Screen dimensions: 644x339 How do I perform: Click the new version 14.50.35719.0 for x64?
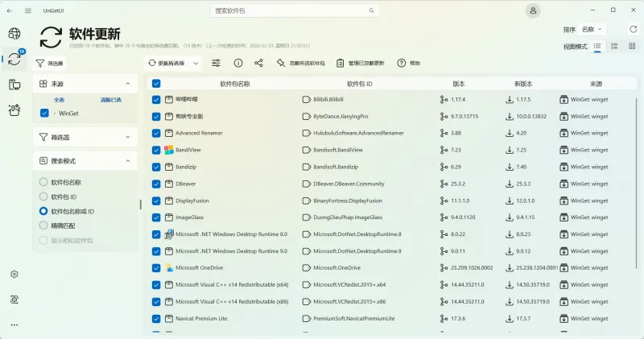click(x=533, y=284)
